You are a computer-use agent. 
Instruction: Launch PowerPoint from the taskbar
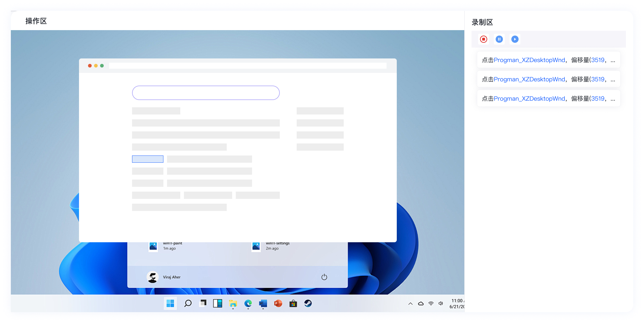(278, 303)
